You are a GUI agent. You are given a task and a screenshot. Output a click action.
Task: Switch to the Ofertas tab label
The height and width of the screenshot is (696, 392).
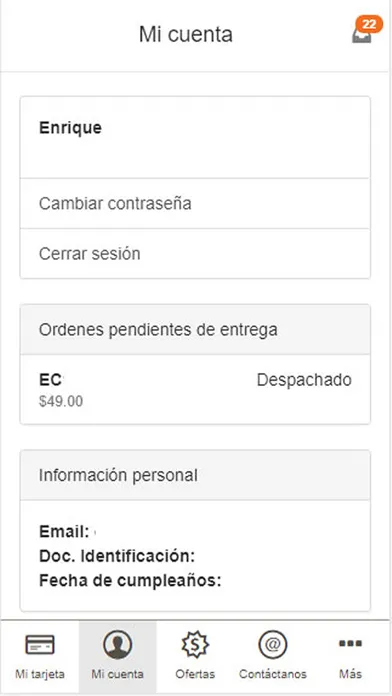(x=195, y=674)
